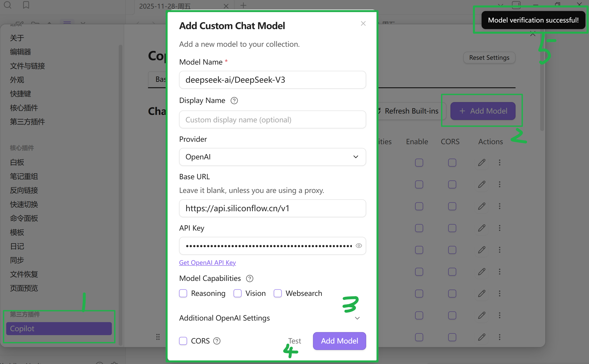Click the Display Name help icon
Image resolution: width=589 pixels, height=364 pixels.
pyautogui.click(x=234, y=101)
